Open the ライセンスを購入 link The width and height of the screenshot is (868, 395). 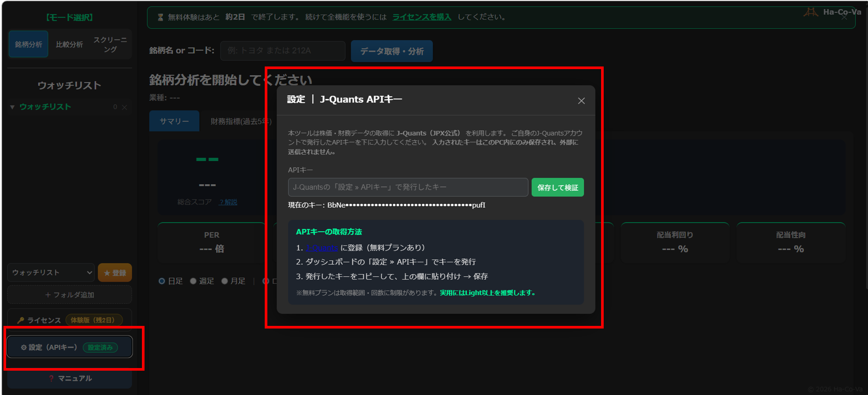(422, 17)
